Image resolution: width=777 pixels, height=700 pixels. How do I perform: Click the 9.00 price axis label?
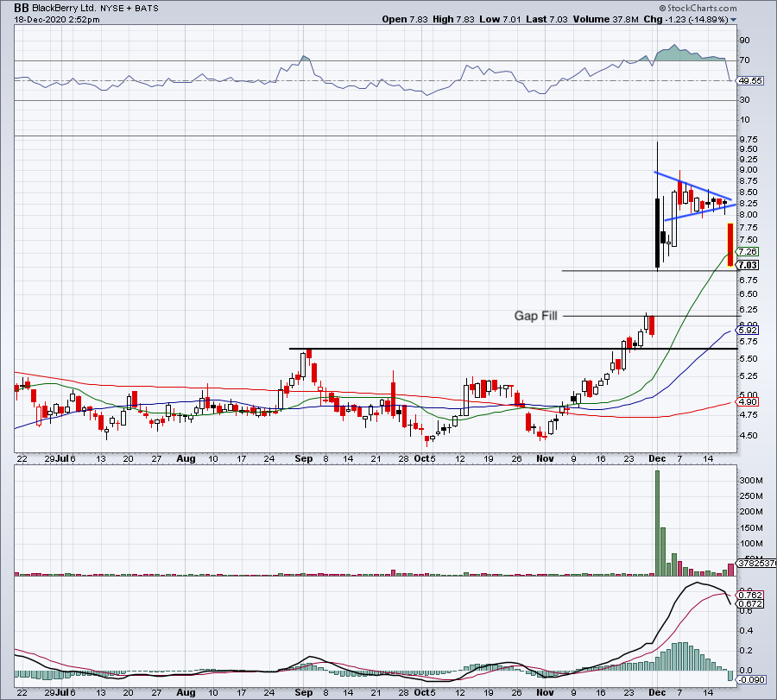(748, 170)
